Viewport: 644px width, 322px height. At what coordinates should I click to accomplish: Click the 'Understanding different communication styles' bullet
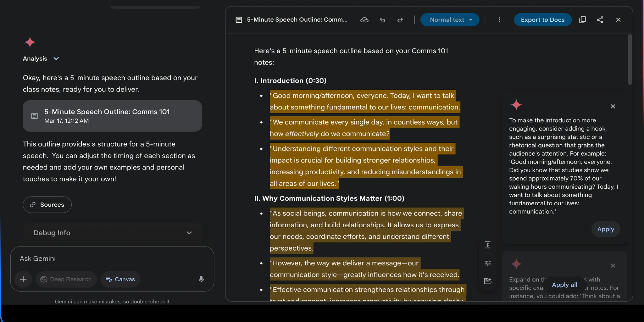point(366,166)
